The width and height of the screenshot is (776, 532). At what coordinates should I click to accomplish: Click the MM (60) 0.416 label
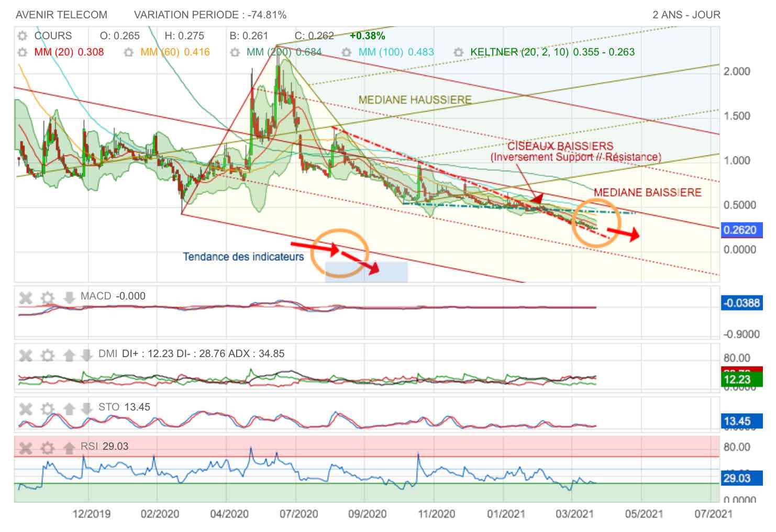175,52
